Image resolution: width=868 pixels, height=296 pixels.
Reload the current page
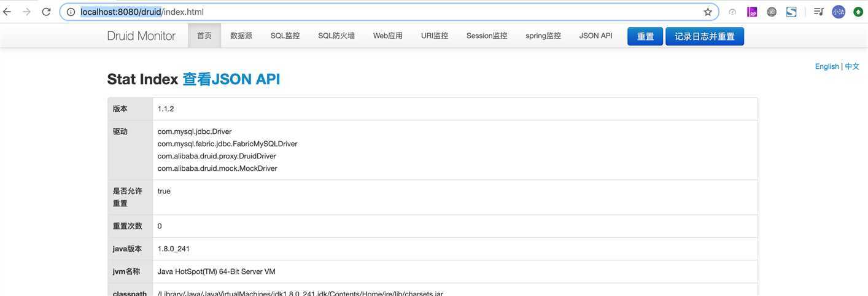pos(46,12)
